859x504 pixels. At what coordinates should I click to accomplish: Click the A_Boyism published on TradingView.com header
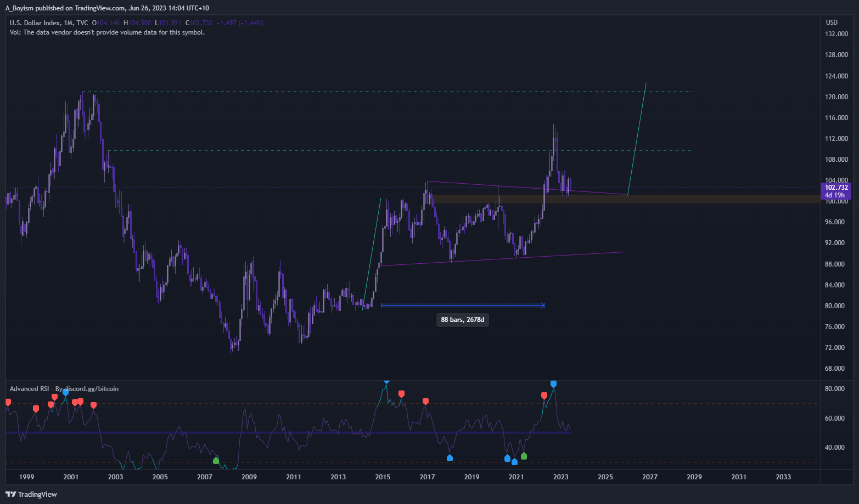click(107, 8)
